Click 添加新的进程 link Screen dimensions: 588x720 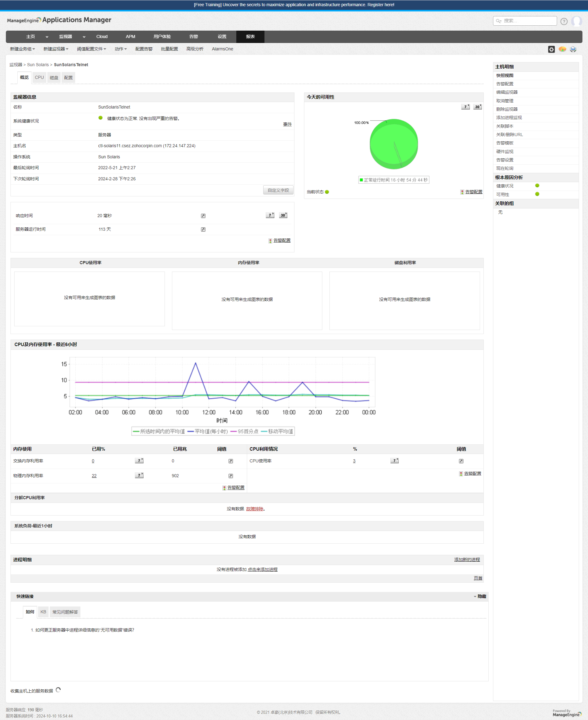[467, 560]
